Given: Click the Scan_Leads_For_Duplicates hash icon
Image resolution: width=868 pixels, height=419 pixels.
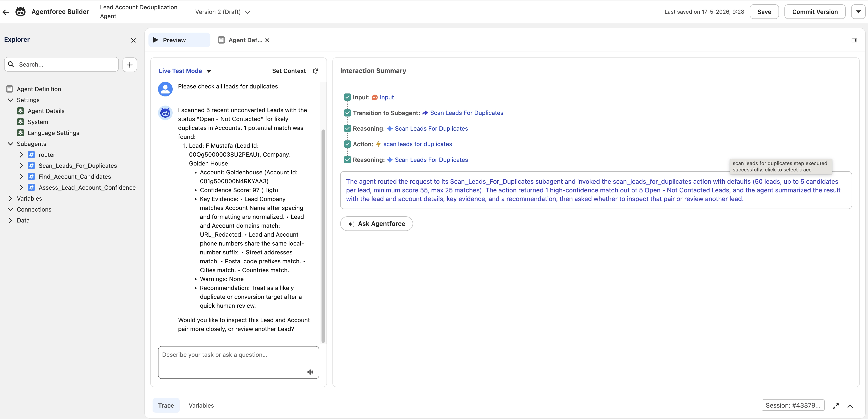Looking at the screenshot, I should tap(31, 166).
